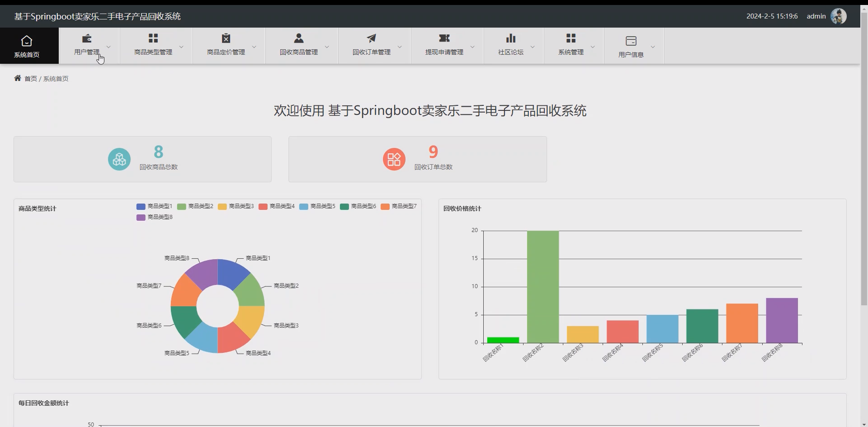Click the 系统首页 breadcrumb link

56,78
